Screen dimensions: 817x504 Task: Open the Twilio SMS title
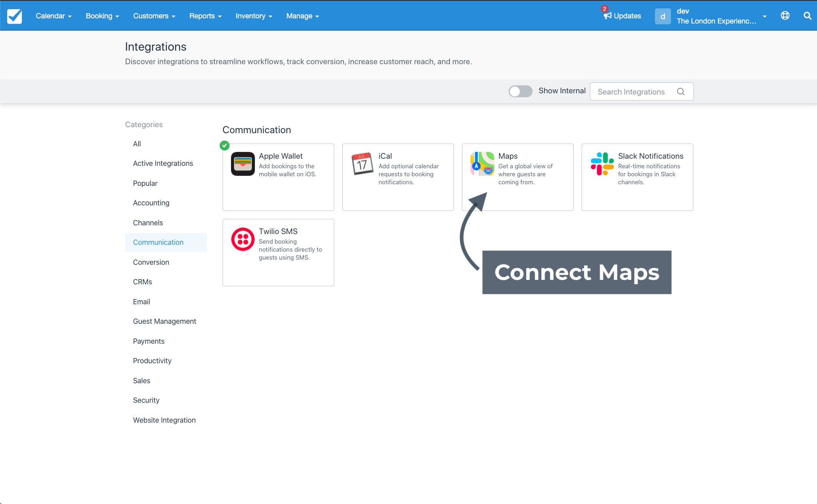(x=278, y=231)
